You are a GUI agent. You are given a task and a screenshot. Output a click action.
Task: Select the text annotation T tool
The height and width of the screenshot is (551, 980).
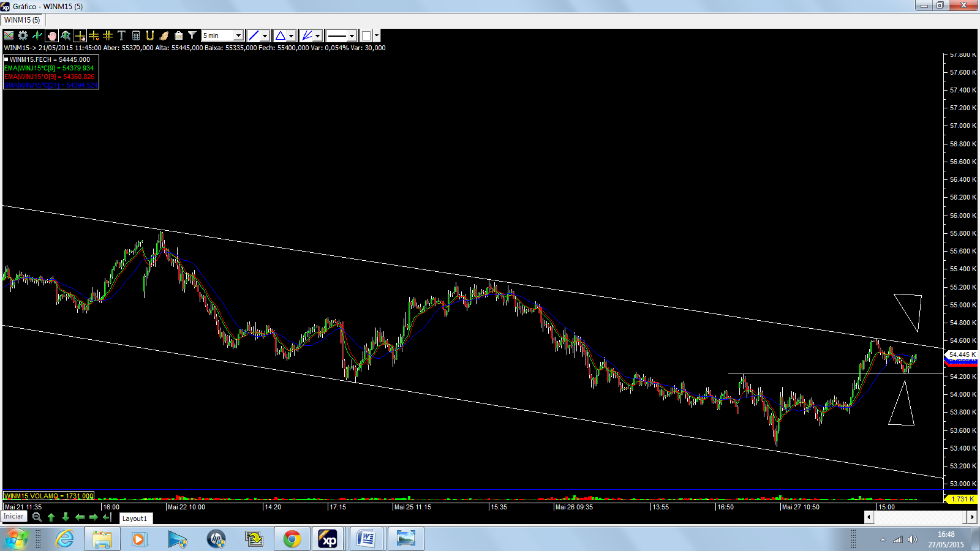pyautogui.click(x=121, y=36)
